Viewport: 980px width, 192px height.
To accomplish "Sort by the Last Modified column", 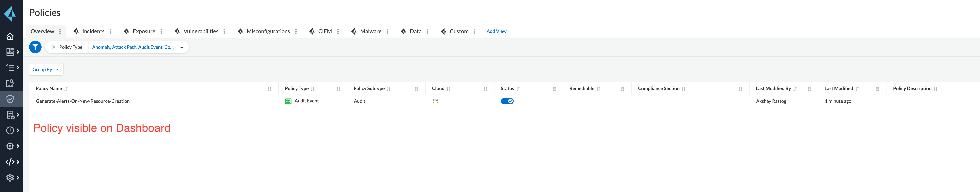I will [857, 89].
